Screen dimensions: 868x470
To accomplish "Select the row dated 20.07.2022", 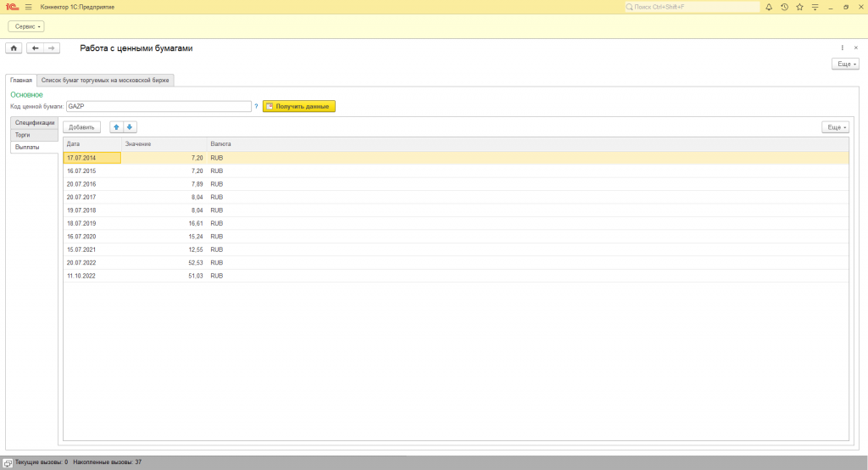I will pyautogui.click(x=455, y=263).
